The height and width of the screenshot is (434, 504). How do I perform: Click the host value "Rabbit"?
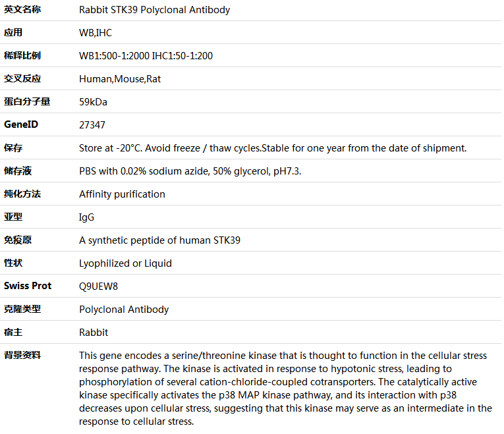pos(94,333)
